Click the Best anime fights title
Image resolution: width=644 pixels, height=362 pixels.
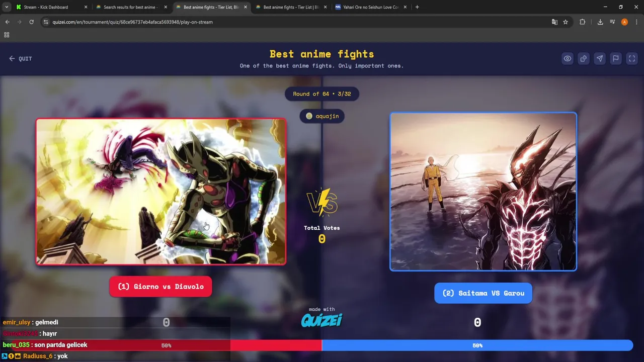[322, 54]
